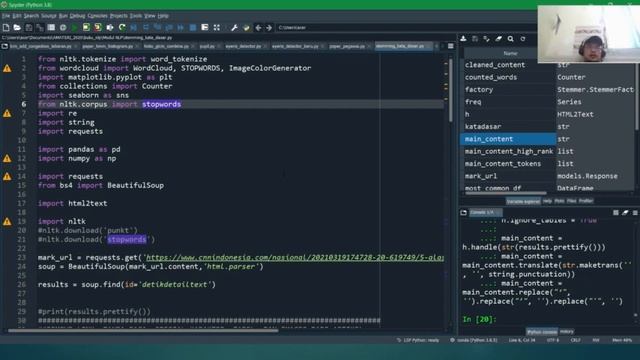Viewport: 640px width, 360px height.
Task: Click the editor vertical scrollbar
Action: tap(451, 91)
